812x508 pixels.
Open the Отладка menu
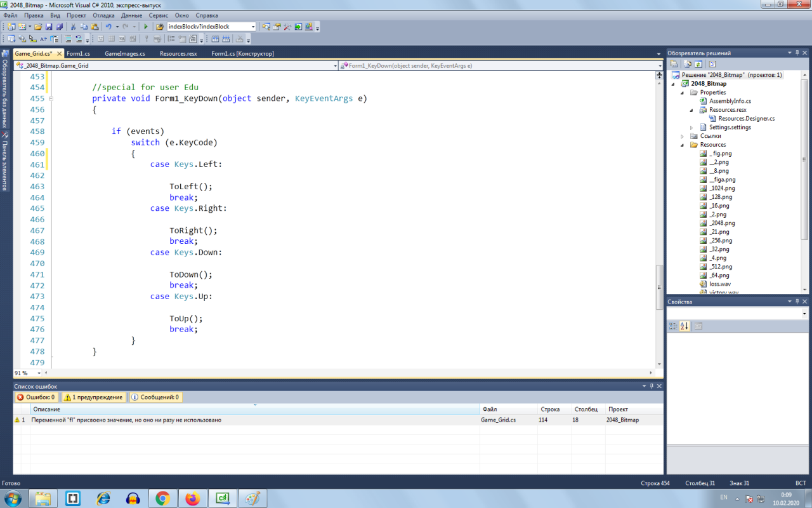[103, 15]
